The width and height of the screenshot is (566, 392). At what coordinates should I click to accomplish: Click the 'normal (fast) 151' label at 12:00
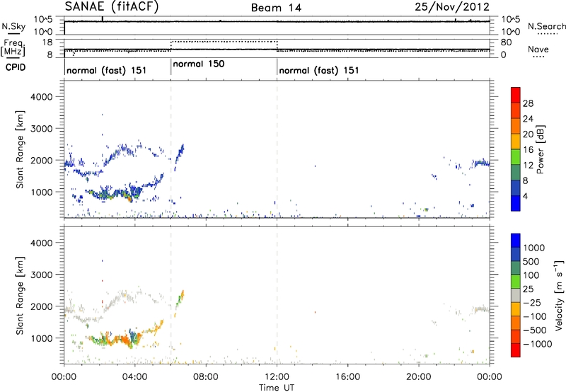tap(319, 70)
